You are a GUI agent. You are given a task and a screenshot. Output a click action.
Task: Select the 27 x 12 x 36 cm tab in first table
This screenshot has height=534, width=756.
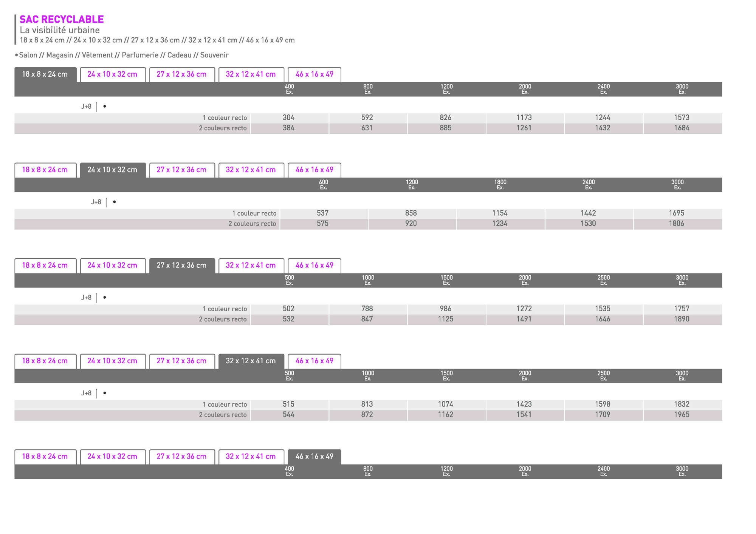[182, 74]
